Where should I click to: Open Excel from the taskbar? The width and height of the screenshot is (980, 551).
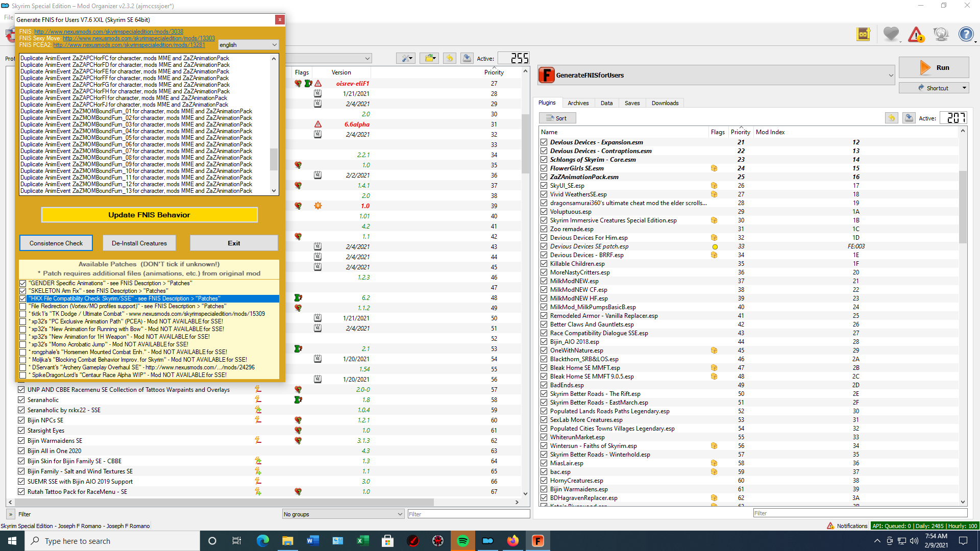coord(363,541)
